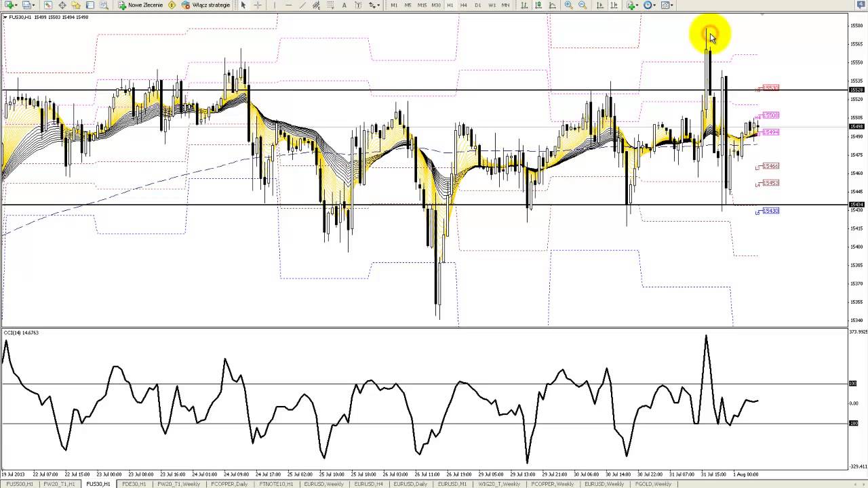Select the text A tool
This screenshot has height=488, width=868.
tap(344, 5)
